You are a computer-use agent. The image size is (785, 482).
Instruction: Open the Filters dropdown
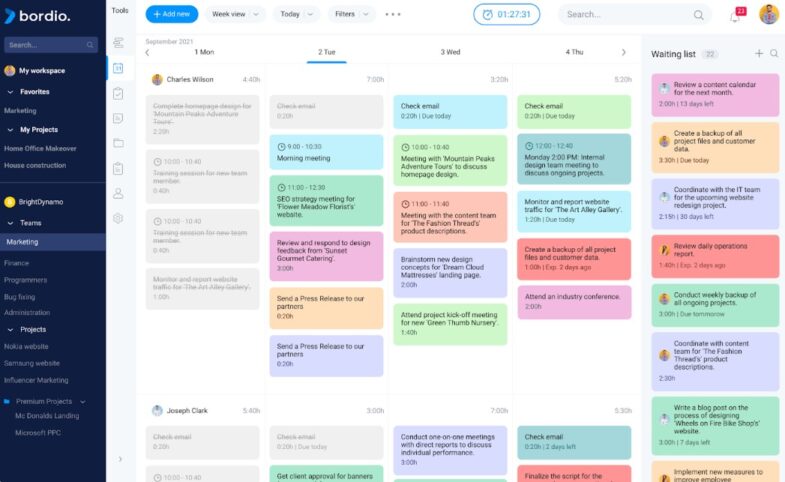point(351,14)
